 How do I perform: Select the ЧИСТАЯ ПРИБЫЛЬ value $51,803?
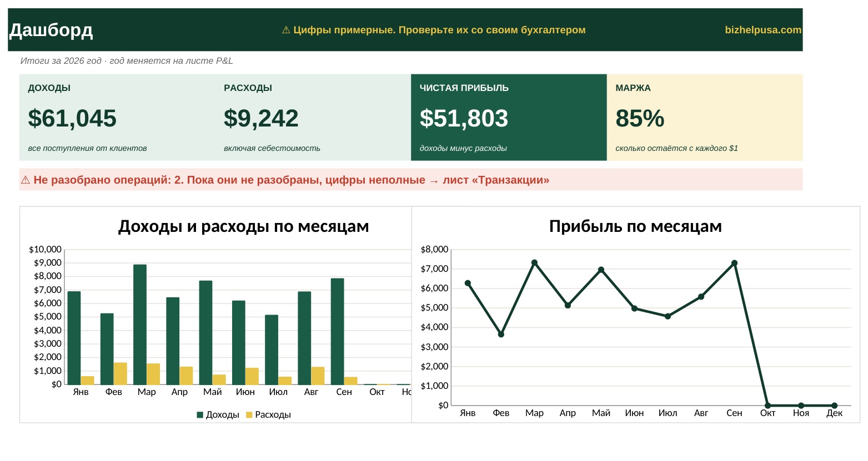(x=464, y=118)
